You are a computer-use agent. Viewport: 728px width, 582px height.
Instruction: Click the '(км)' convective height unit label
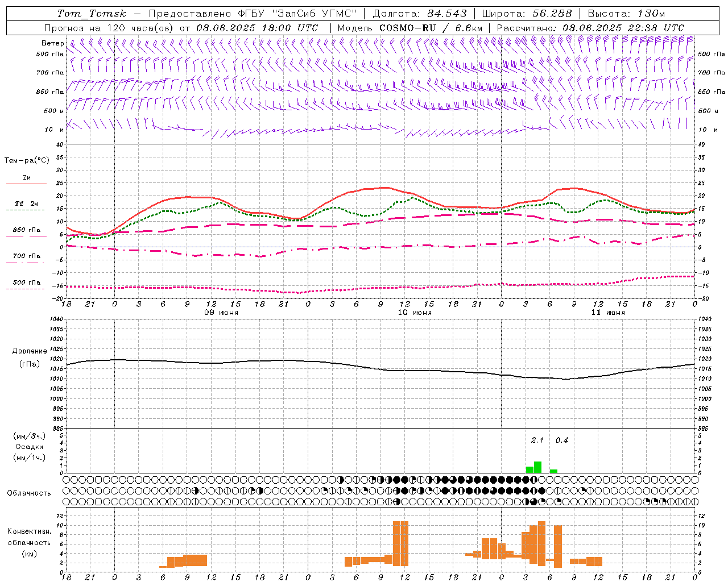click(29, 554)
